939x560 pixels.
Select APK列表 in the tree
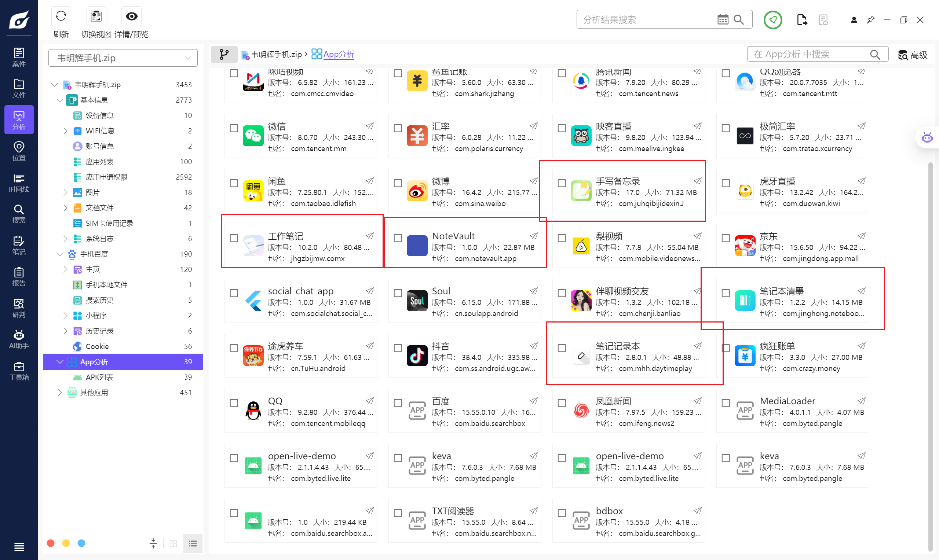123,377
